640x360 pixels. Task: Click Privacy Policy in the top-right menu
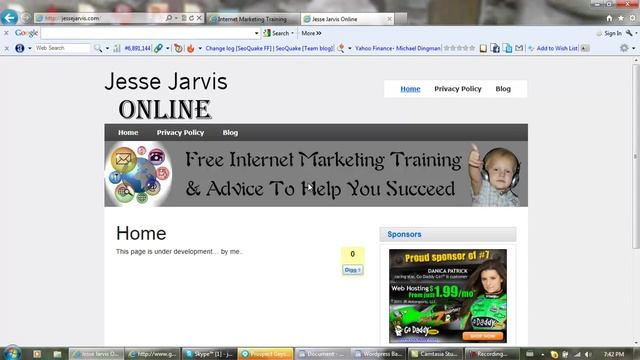pyautogui.click(x=458, y=89)
